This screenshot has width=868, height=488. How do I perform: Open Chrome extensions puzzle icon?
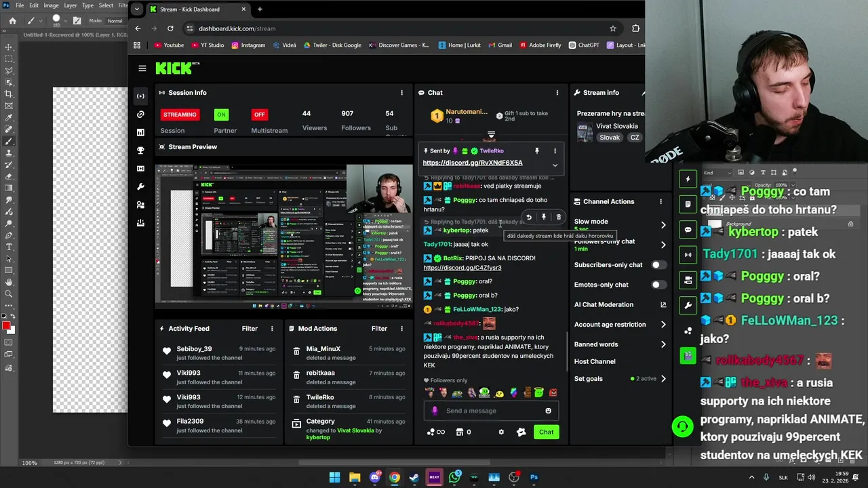[635, 28]
